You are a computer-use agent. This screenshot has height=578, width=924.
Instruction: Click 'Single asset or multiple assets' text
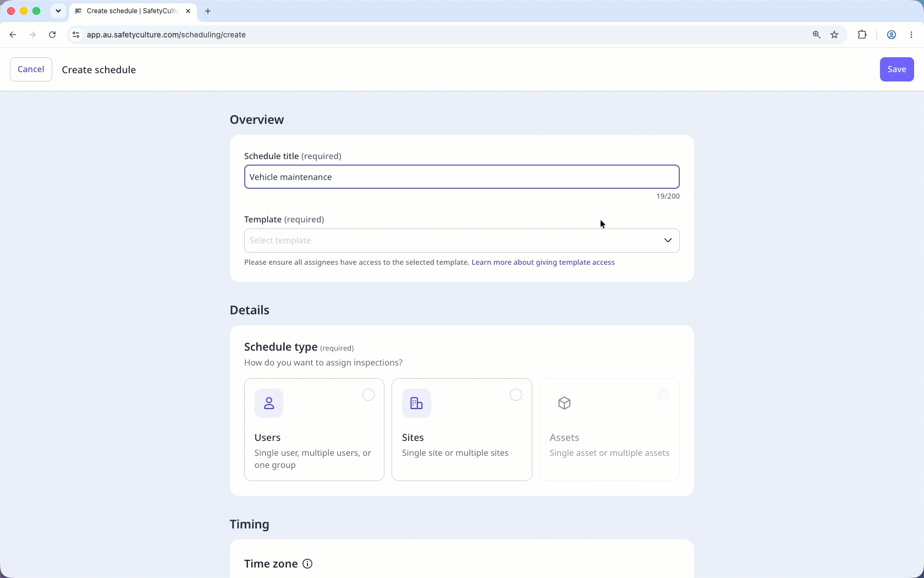(609, 453)
